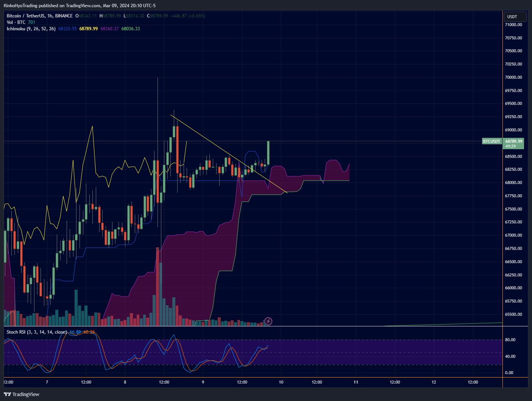The image size is (532, 401).
Task: Click Ichimoku purple value 68360.27
Action: pos(109,29)
